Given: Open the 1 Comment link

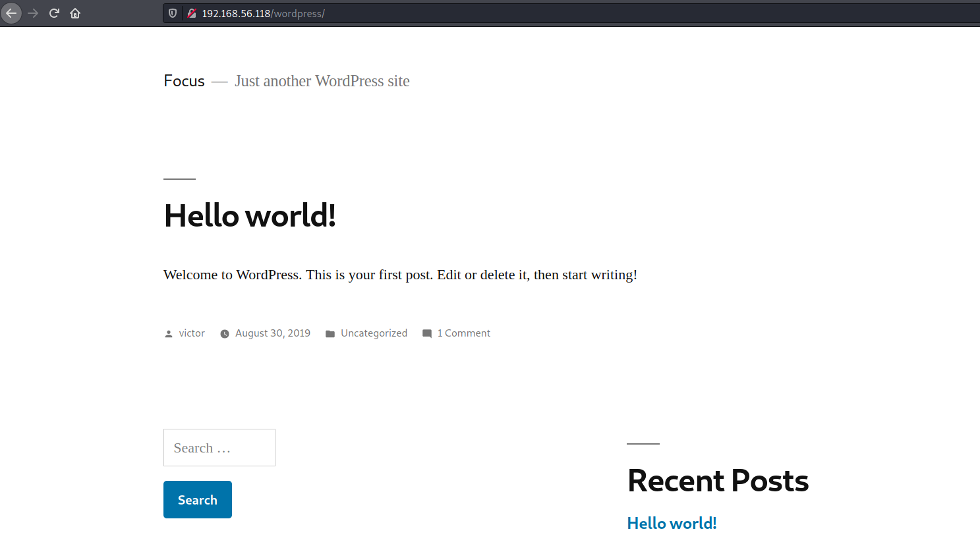Looking at the screenshot, I should click(464, 333).
